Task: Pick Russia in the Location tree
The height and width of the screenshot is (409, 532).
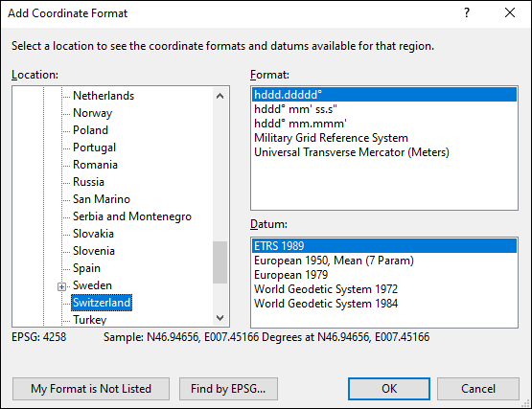Action: click(x=88, y=182)
